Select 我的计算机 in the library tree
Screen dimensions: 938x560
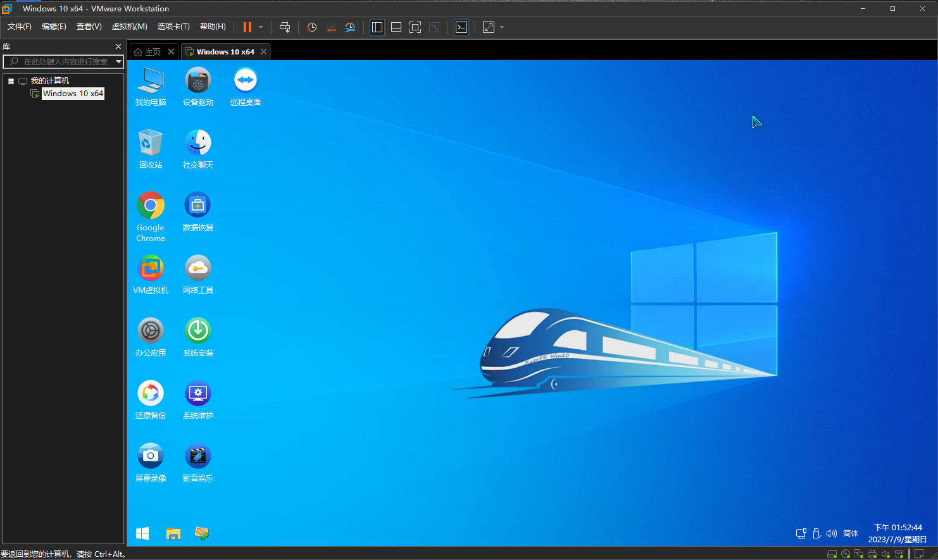(x=50, y=81)
